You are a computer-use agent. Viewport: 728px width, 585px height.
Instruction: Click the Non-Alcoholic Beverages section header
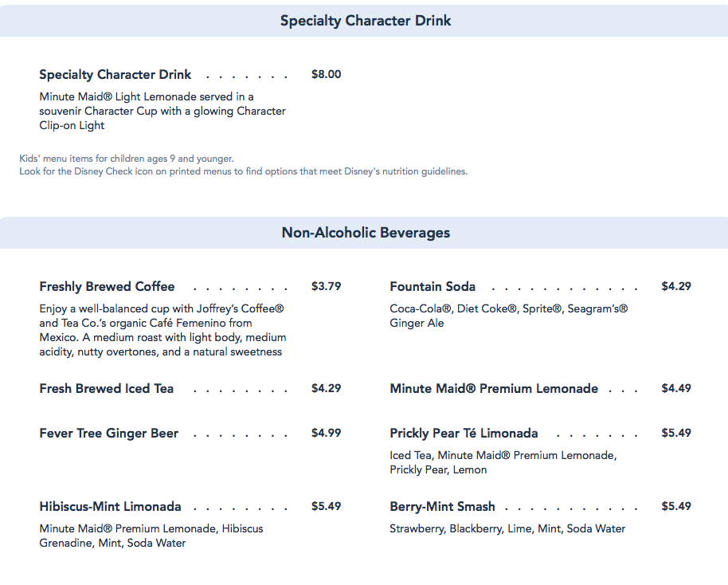365,233
